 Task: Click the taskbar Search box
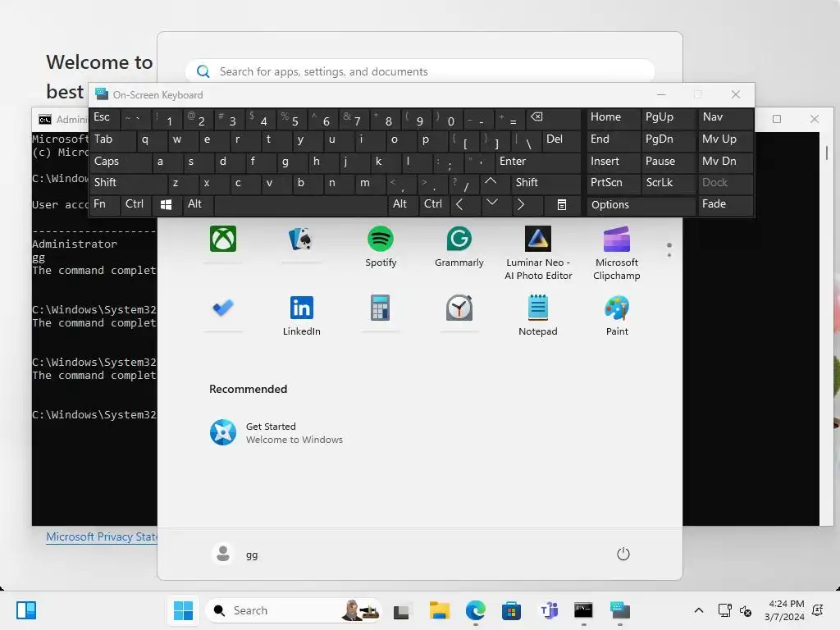click(x=294, y=610)
